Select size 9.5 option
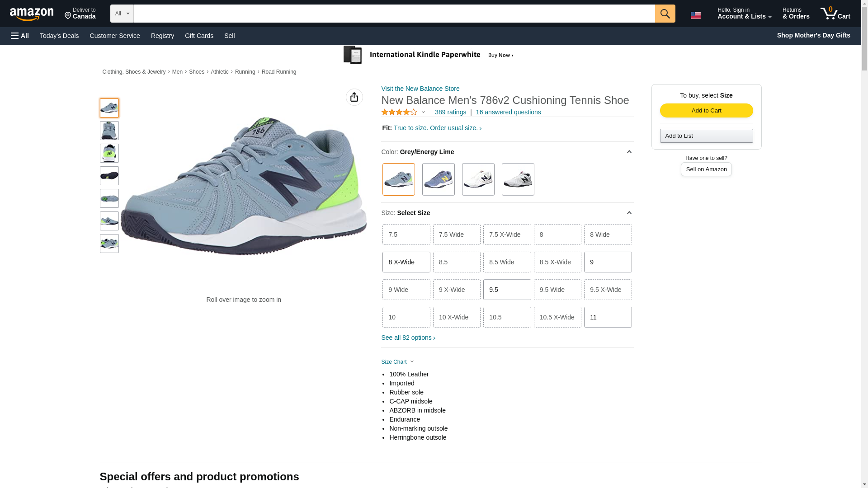This screenshot has height=488, width=868. (506, 290)
